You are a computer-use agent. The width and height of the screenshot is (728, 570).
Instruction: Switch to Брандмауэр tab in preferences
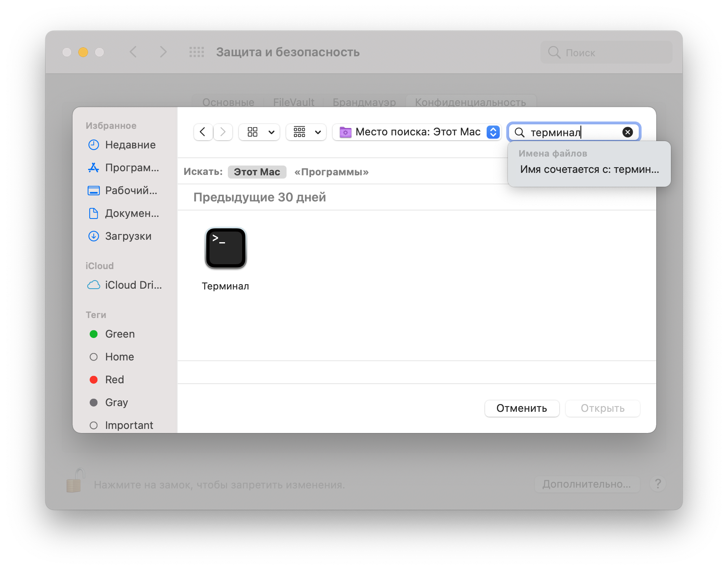point(364,102)
